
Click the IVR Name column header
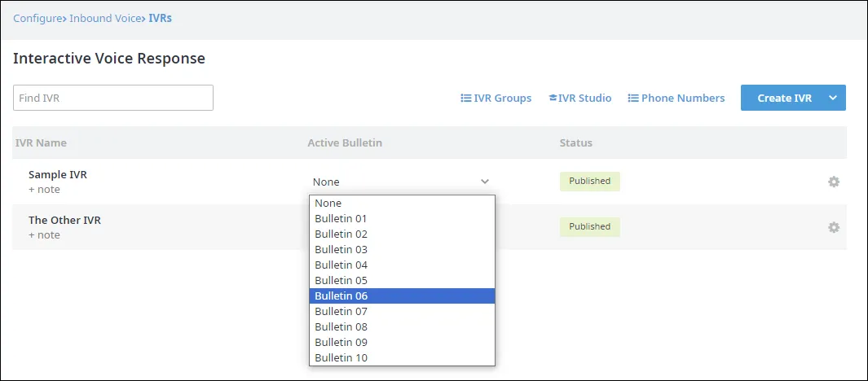pyautogui.click(x=41, y=142)
